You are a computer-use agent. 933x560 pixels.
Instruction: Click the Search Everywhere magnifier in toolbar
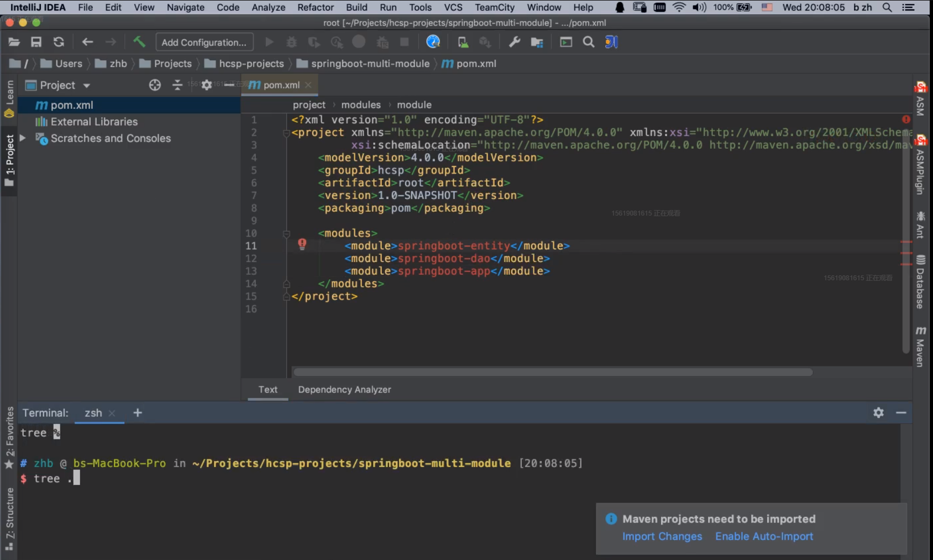[589, 42]
